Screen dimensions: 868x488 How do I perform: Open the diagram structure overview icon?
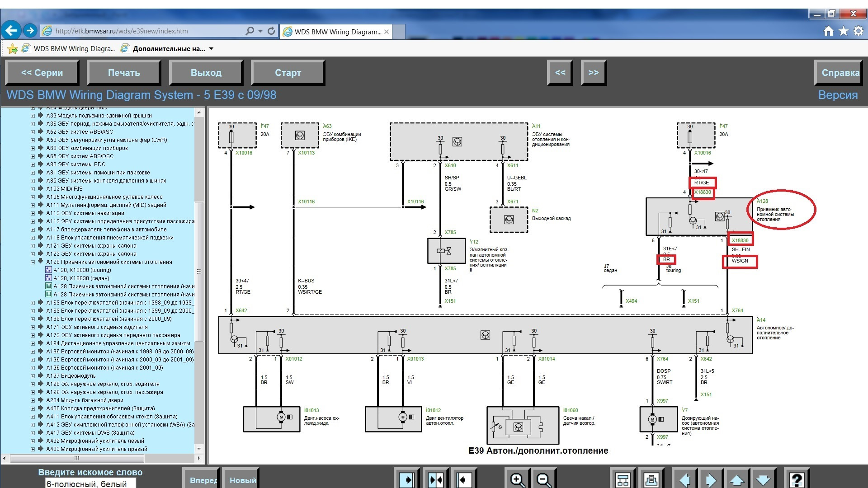click(623, 479)
